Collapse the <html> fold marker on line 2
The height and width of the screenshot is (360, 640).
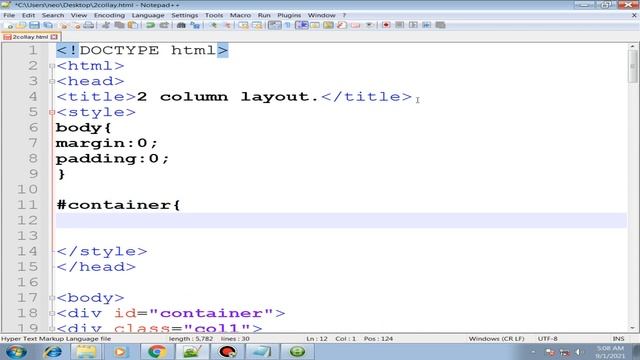(x=52, y=66)
